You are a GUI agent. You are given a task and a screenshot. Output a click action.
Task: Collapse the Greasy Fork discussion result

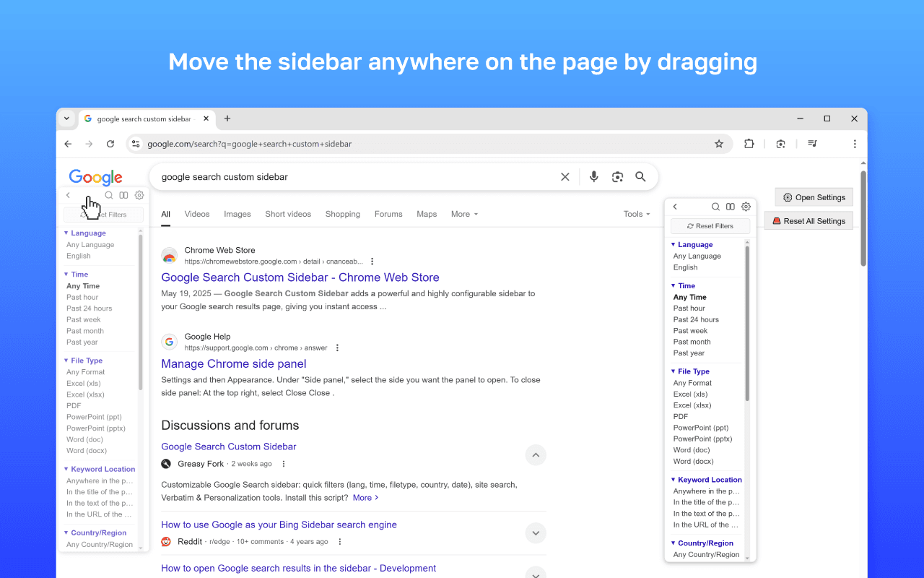(536, 454)
